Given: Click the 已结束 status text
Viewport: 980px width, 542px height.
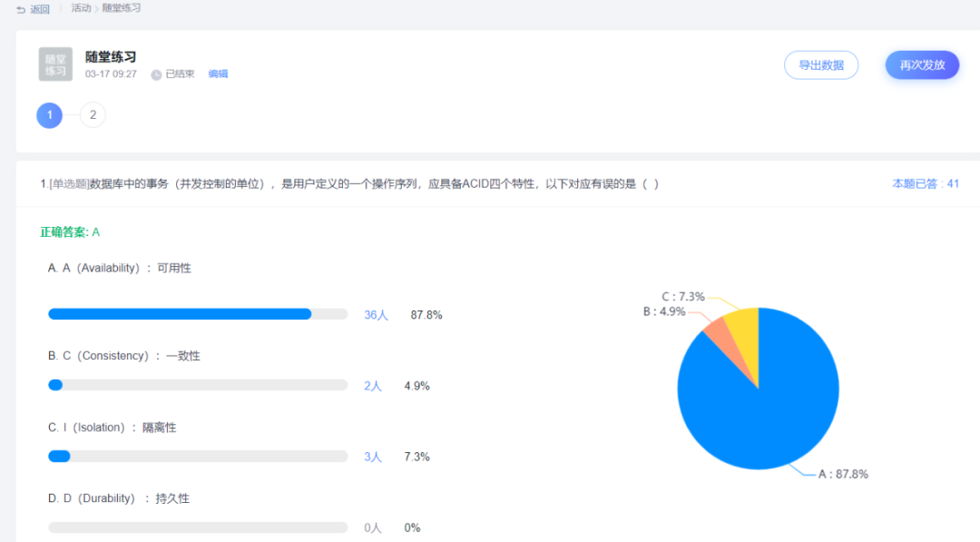Looking at the screenshot, I should point(180,74).
